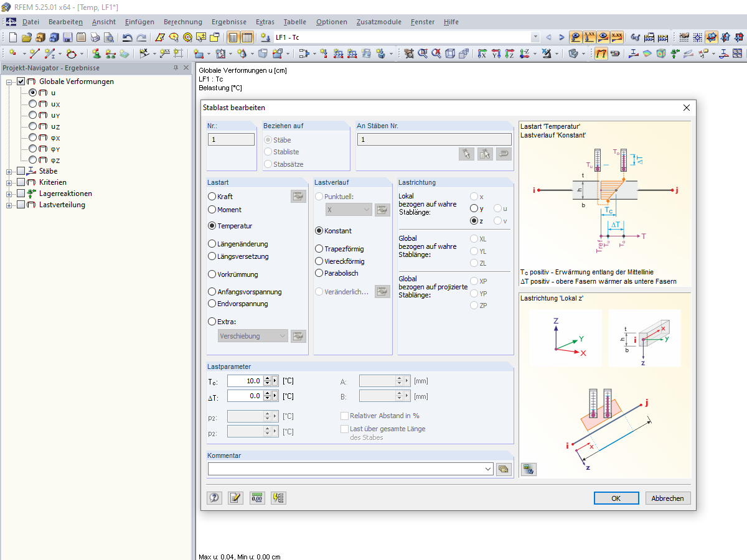Click the OK button

pos(616,498)
